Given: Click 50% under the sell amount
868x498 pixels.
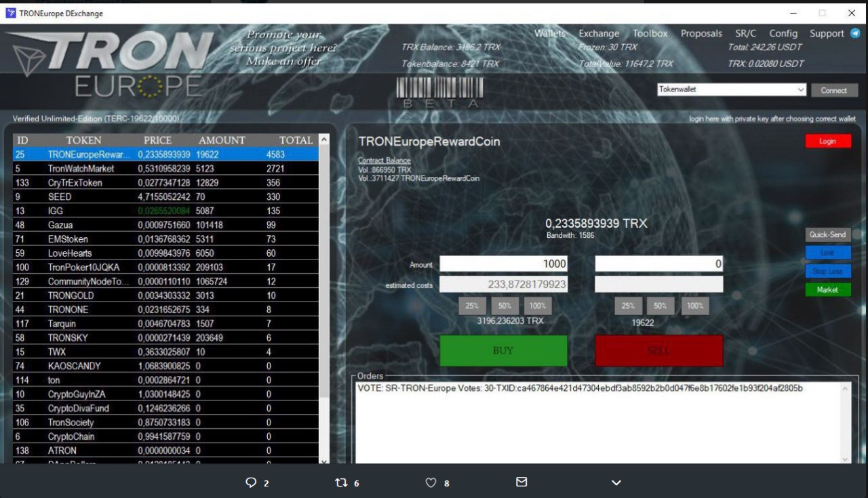Looking at the screenshot, I should click(660, 306).
